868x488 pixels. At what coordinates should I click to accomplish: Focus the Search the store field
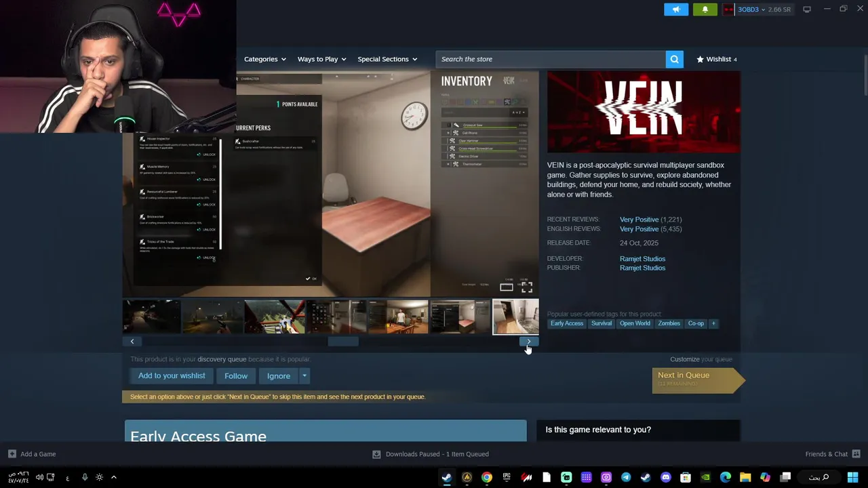551,59
